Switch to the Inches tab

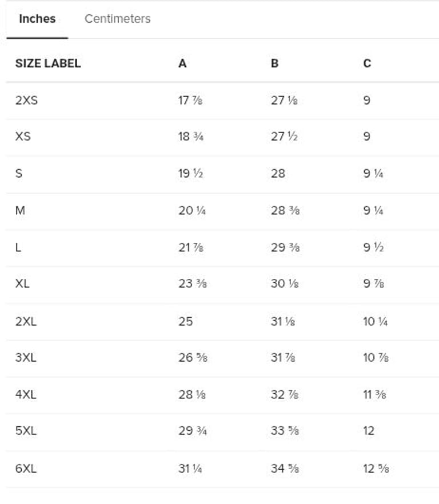[37, 19]
